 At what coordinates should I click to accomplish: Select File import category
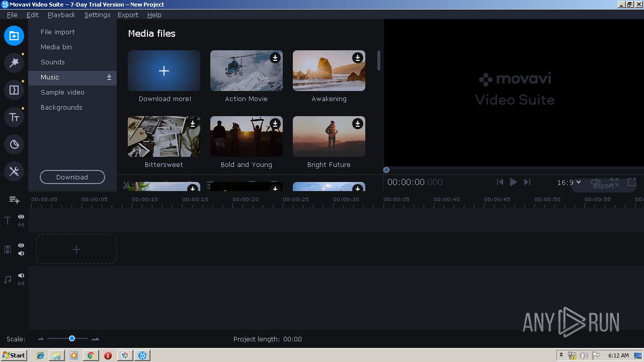click(72, 32)
